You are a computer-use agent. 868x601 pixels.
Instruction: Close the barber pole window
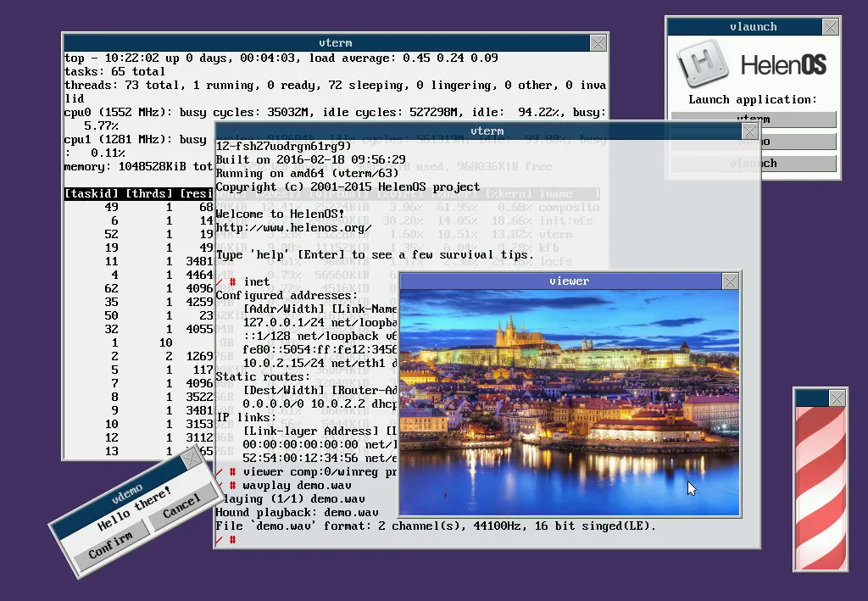coord(837,398)
